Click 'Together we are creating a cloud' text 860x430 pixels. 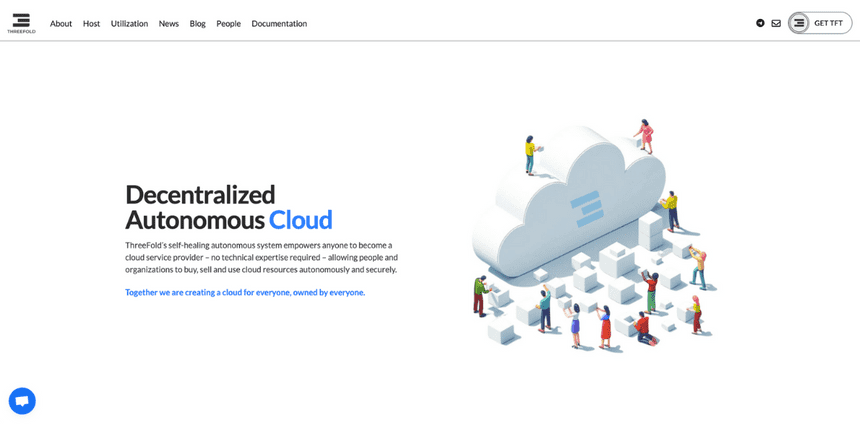coord(245,292)
